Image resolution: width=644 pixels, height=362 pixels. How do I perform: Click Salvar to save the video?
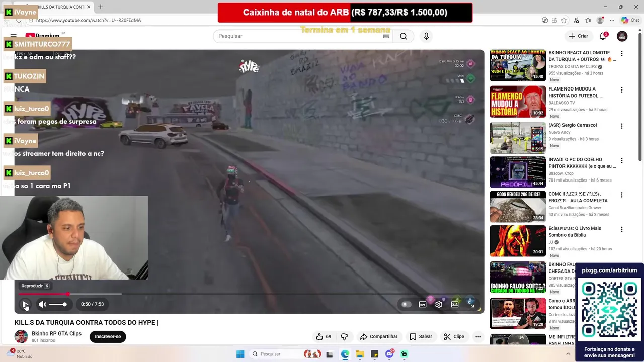[421, 337]
